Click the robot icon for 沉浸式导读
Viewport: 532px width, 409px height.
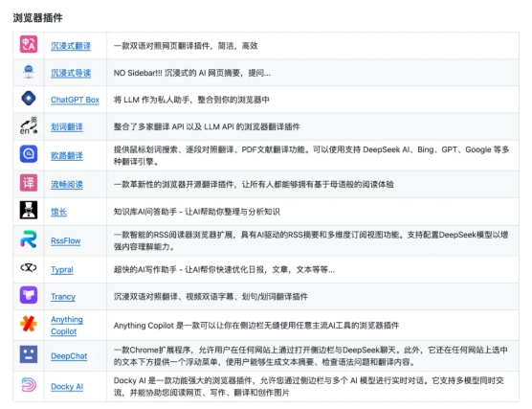click(x=29, y=71)
